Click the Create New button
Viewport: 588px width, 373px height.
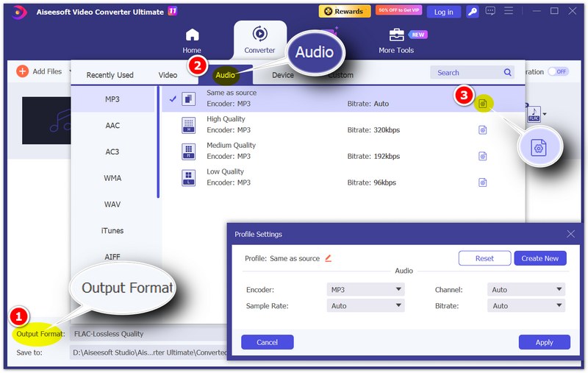coord(540,258)
